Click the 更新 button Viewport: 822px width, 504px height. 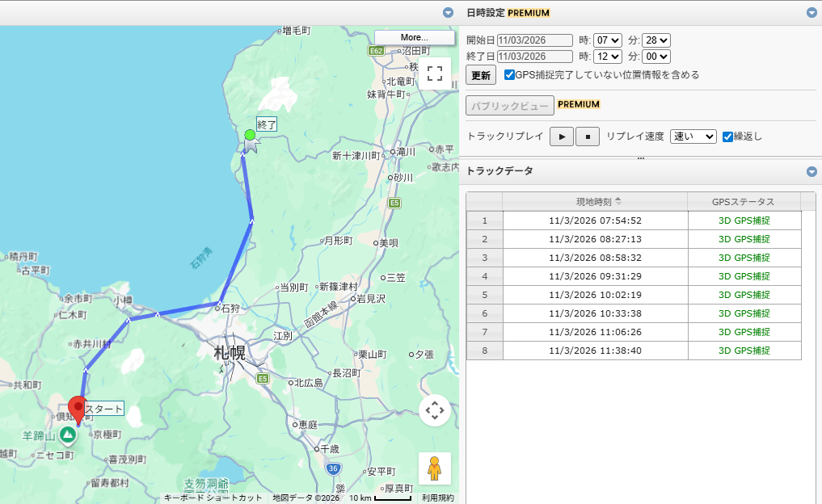[481, 75]
